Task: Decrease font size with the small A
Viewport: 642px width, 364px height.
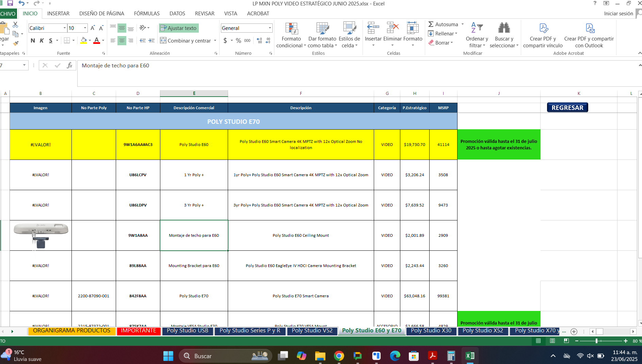Action: click(101, 28)
